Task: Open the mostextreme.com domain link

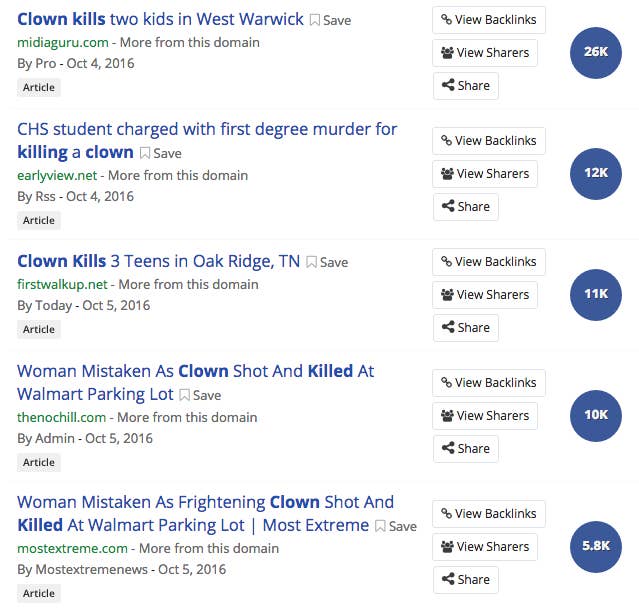Action: pyautogui.click(x=73, y=548)
